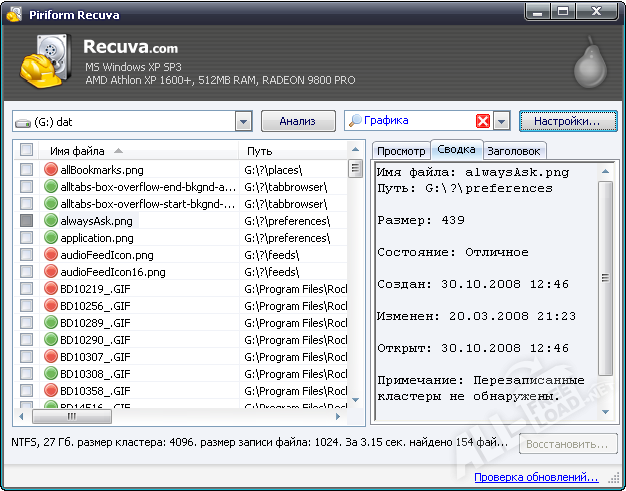Follow the Проверка обновлений link
This screenshot has height=491, width=626.
[536, 477]
